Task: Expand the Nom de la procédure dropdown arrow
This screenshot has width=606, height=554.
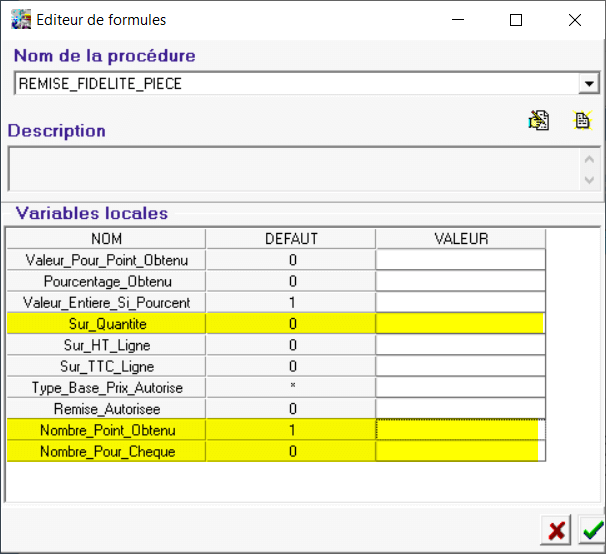Action: (x=589, y=84)
